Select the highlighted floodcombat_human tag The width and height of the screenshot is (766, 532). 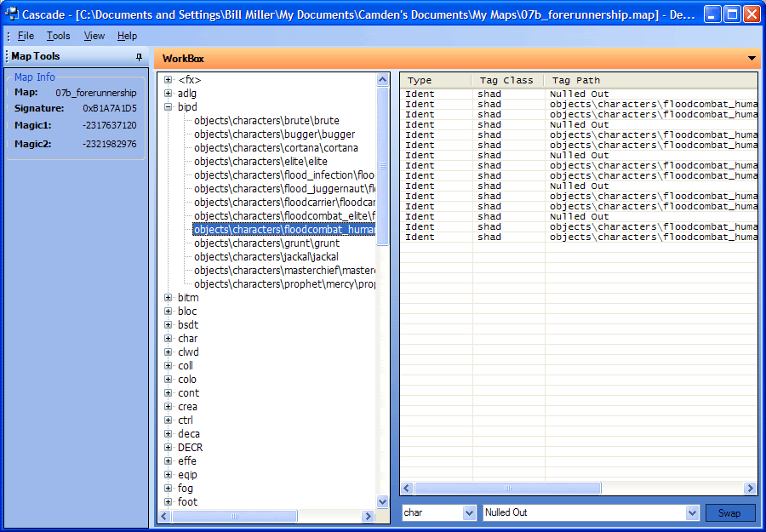[283, 230]
